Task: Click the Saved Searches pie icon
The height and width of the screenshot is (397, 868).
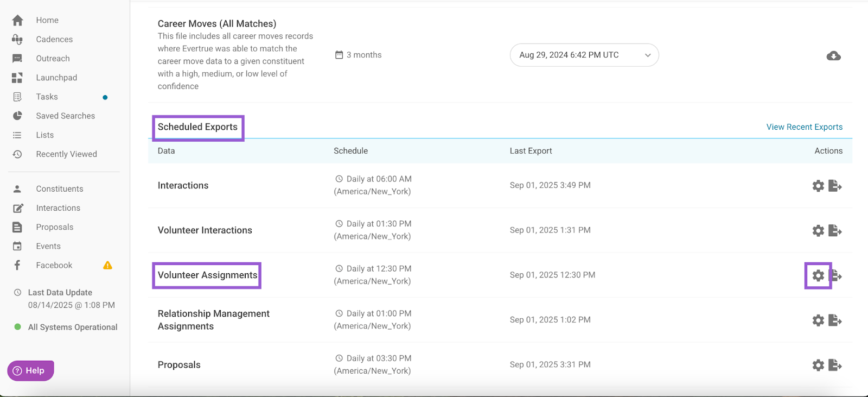Action: coord(17,116)
